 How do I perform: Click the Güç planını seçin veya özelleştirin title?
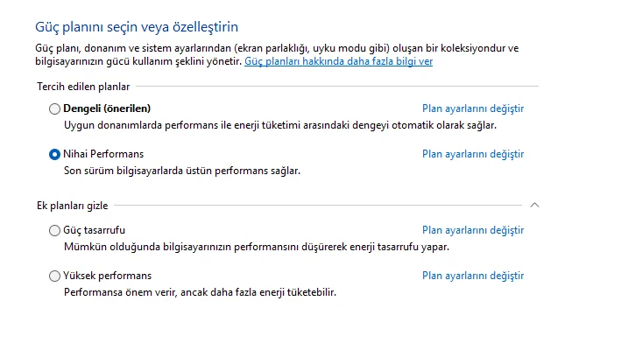point(138,28)
